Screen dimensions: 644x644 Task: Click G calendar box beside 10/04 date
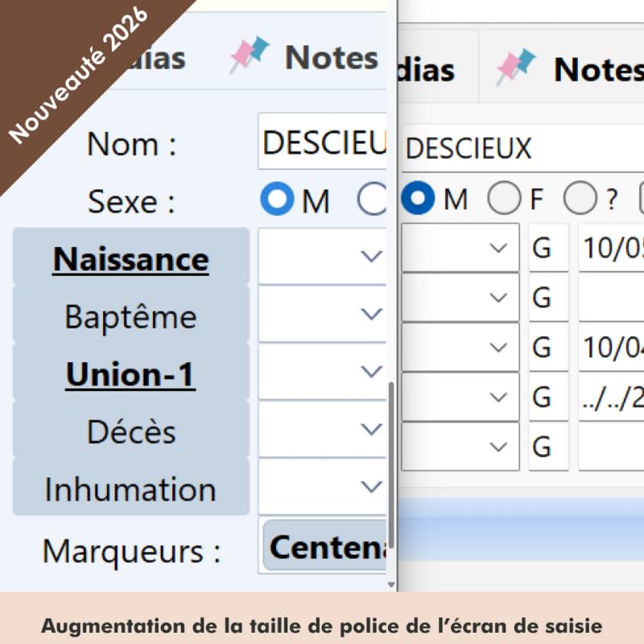tap(549, 347)
